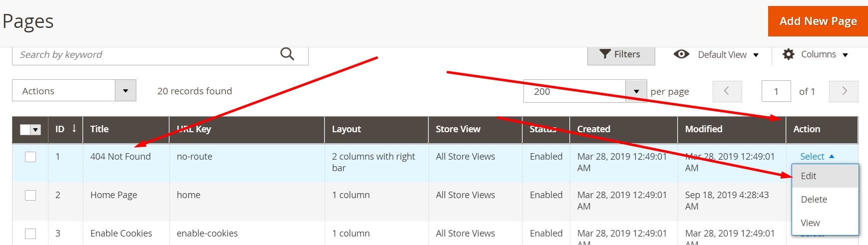The height and width of the screenshot is (245, 868).
Task: Click the search magnifier icon
Action: coord(287,54)
